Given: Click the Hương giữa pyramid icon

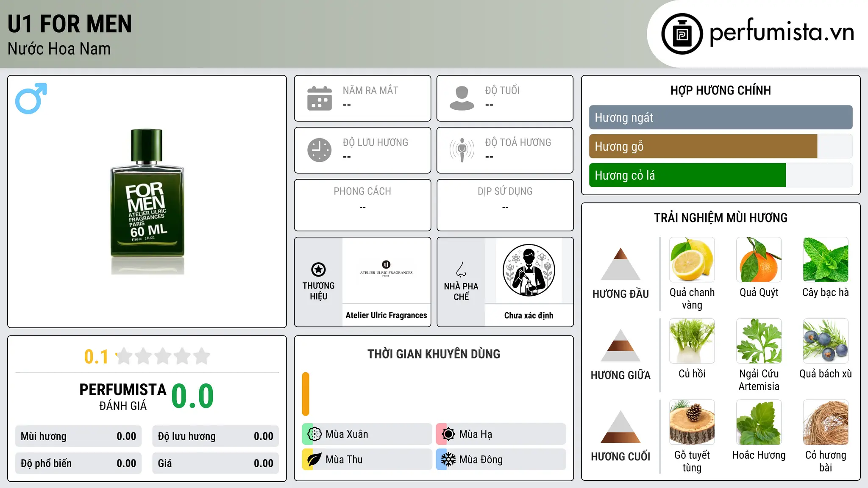Looking at the screenshot, I should pos(620,345).
